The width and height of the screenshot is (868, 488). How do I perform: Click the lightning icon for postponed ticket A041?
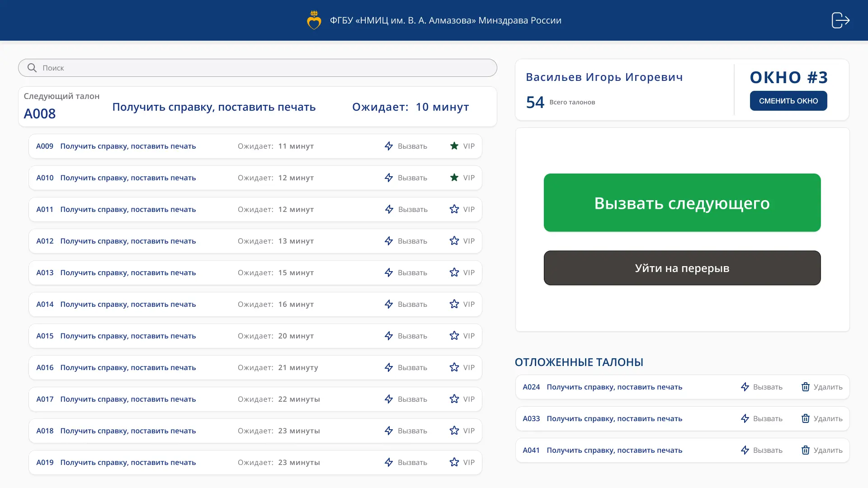(x=745, y=450)
